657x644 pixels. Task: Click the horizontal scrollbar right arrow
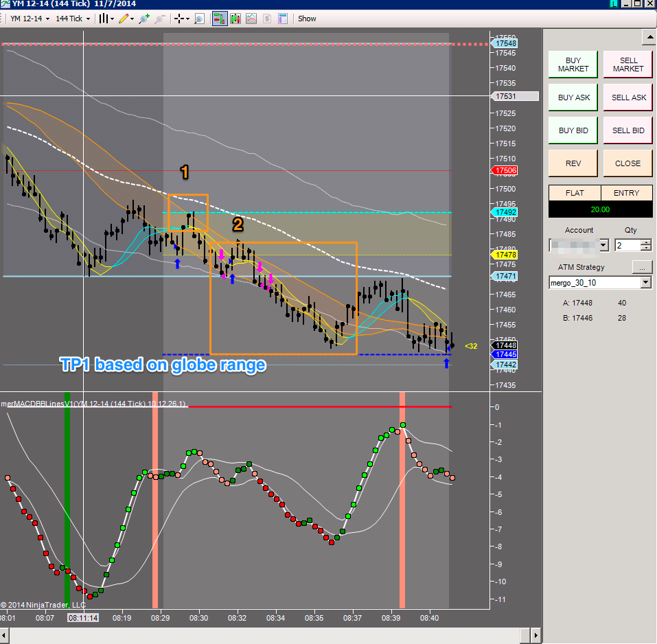535,636
